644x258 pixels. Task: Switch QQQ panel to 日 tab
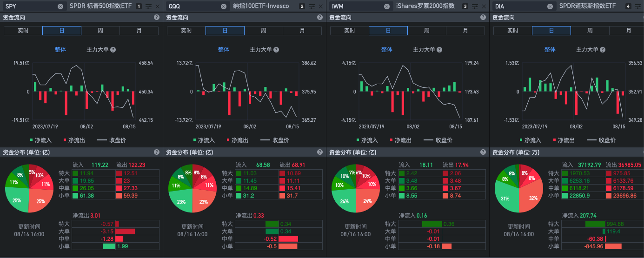point(225,31)
